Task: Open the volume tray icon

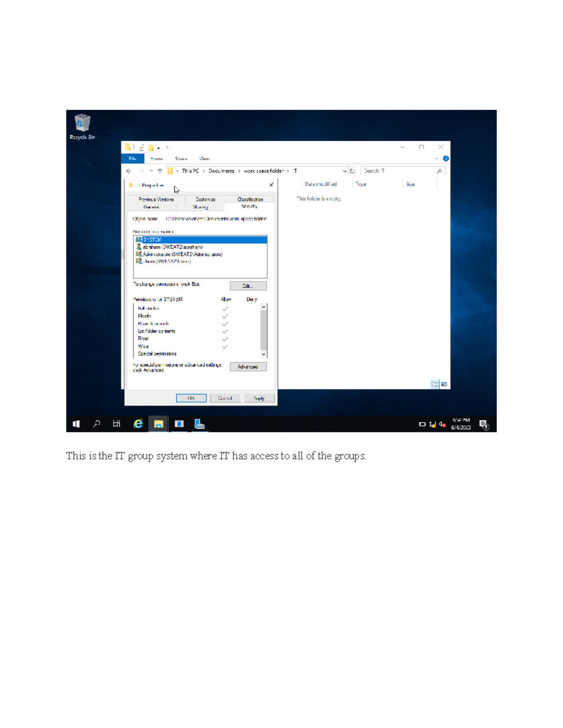Action: 442,425
